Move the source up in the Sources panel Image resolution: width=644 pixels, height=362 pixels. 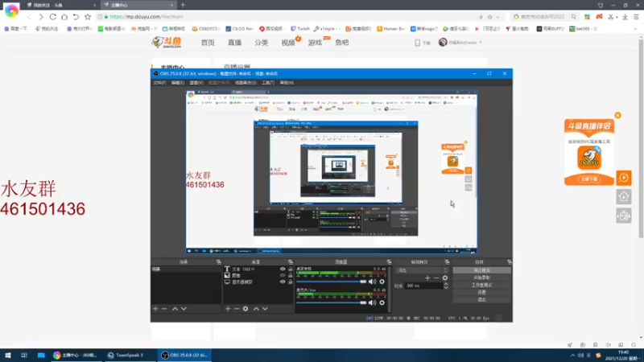(256, 309)
